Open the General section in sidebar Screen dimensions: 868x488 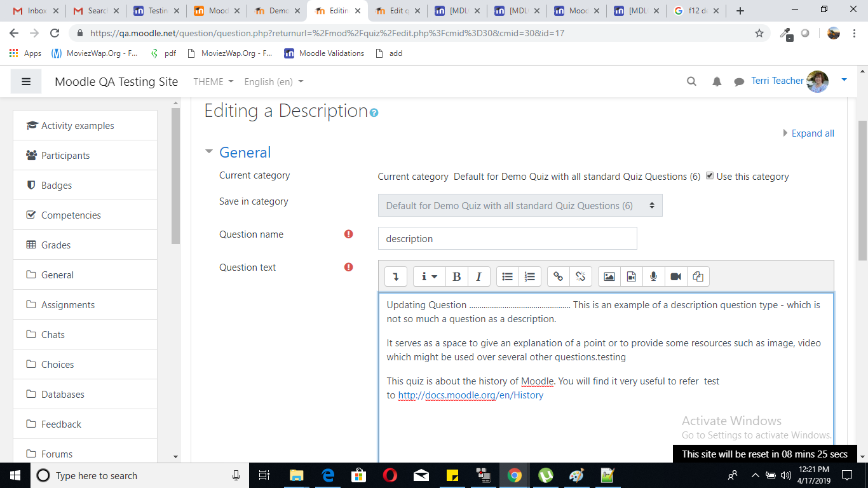(x=85, y=274)
